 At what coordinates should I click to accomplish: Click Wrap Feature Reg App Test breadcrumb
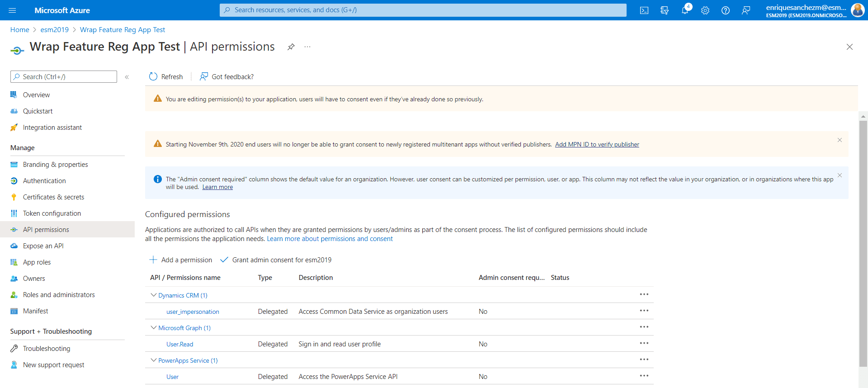click(123, 30)
